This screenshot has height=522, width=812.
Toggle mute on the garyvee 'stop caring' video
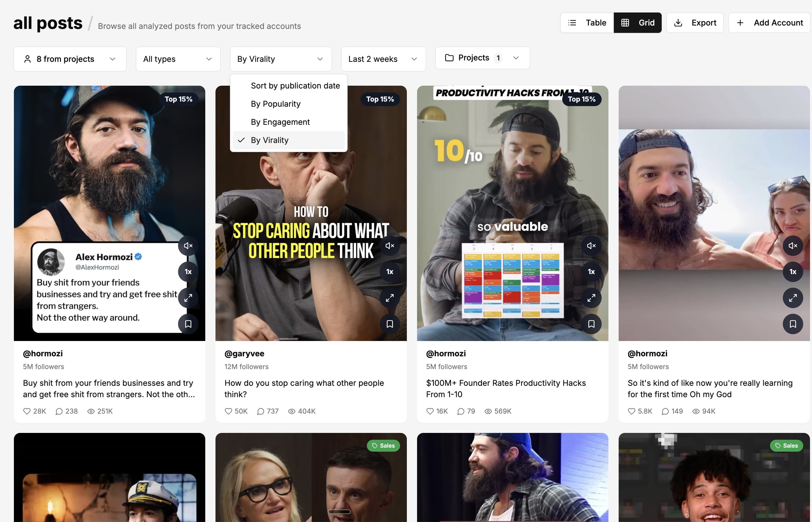[390, 245]
